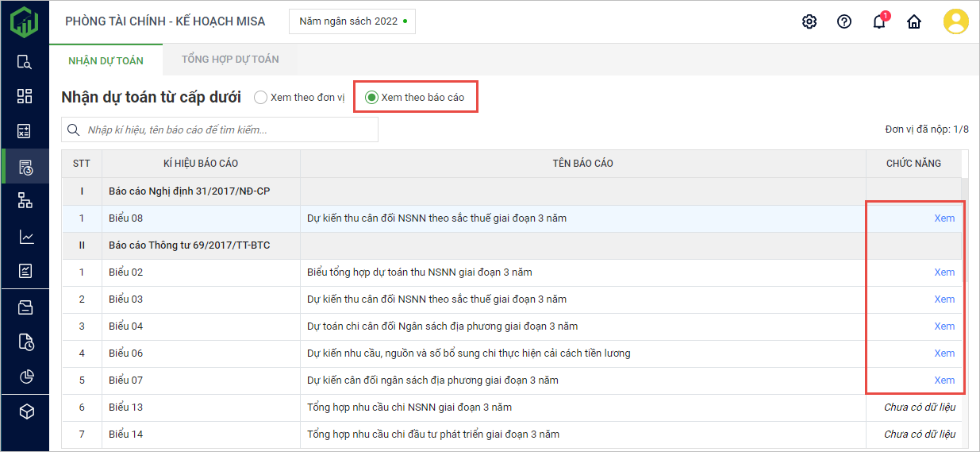This screenshot has width=980, height=452.
Task: Switch to the 'Tổng hợp dự toán' tab
Action: tap(230, 60)
